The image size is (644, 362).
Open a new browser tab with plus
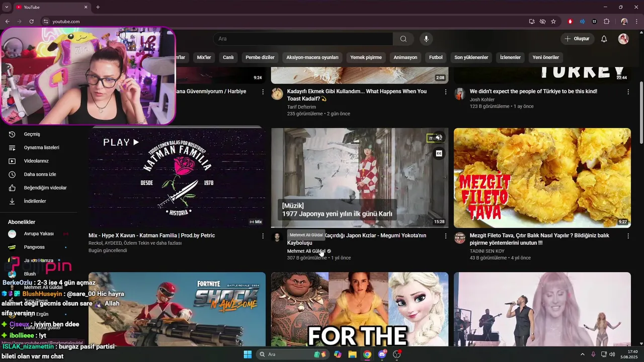point(98,7)
